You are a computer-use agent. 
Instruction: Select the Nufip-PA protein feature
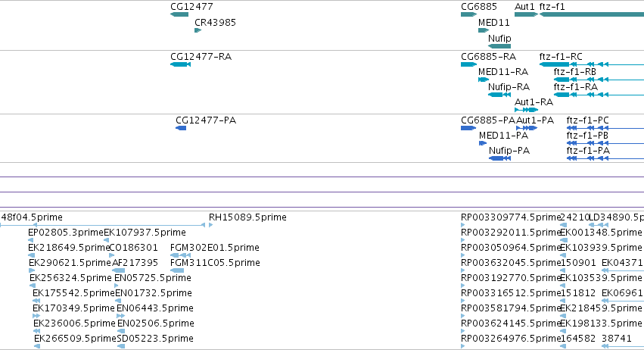coord(500,158)
